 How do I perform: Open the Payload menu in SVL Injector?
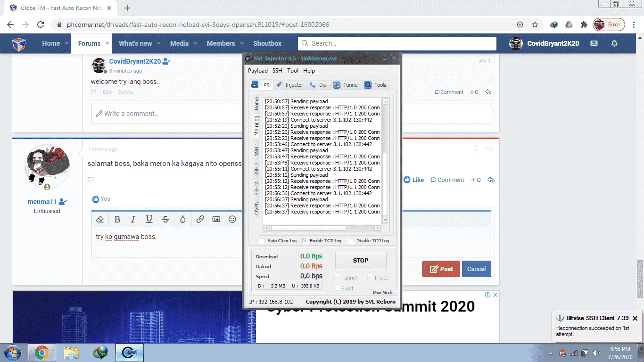pyautogui.click(x=258, y=71)
